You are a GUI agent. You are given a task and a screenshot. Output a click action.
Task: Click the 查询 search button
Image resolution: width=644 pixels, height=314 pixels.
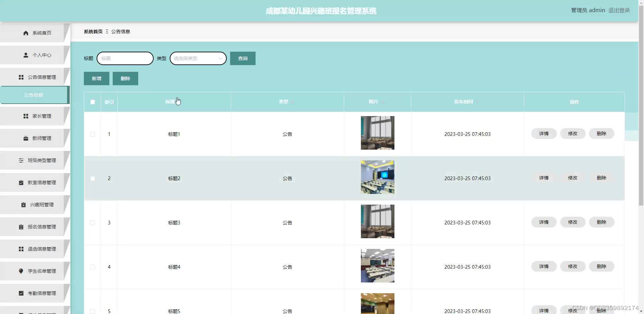coord(243,58)
